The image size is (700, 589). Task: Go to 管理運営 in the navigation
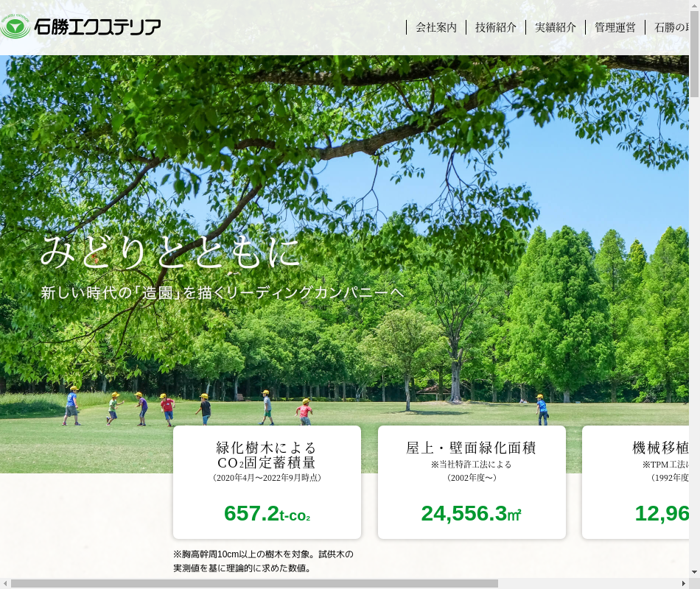pos(615,27)
